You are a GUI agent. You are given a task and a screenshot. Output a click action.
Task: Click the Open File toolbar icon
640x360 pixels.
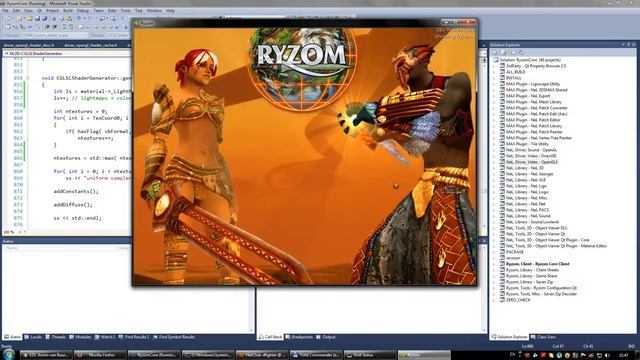(29, 19)
